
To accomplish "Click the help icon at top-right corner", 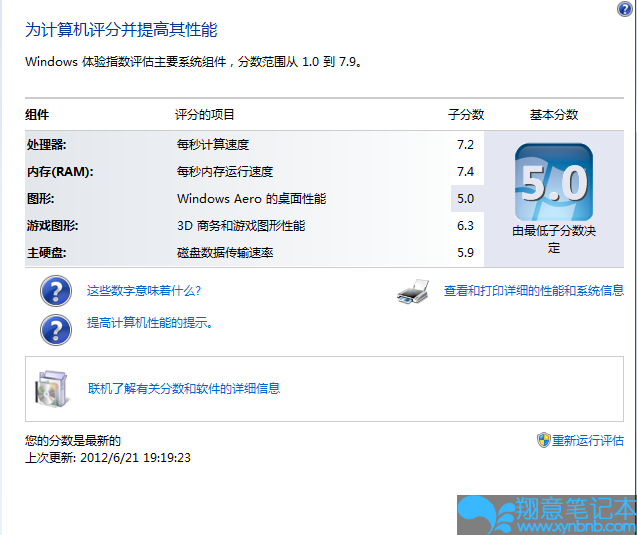I will pos(625,9).
